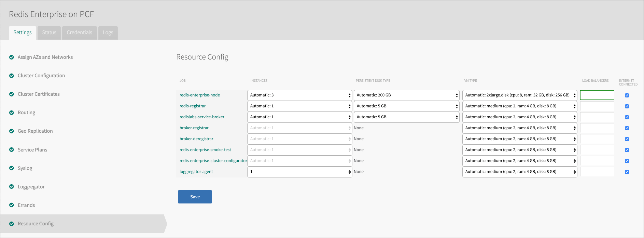The width and height of the screenshot is (644, 238).
Task: Switch to the Status tab
Action: point(49,32)
